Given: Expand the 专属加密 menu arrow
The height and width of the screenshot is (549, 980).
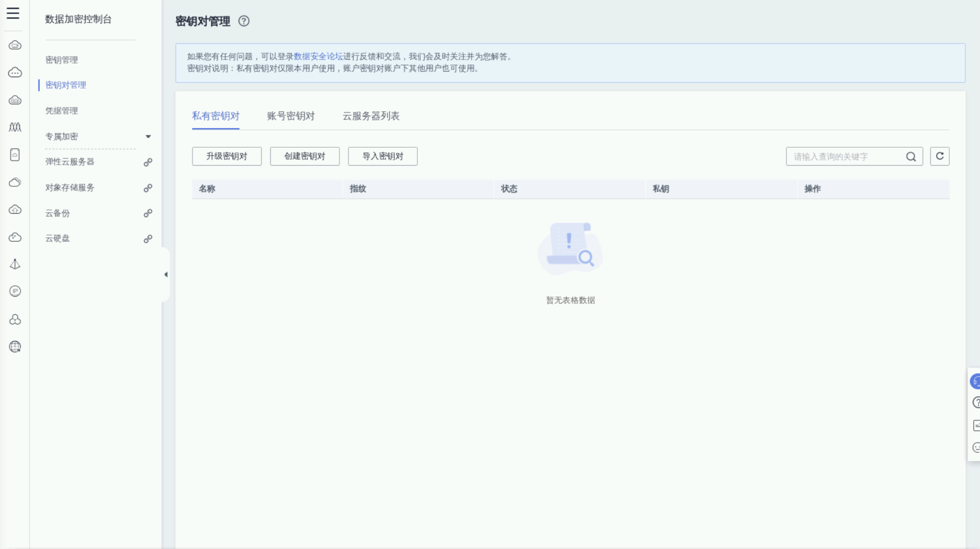Looking at the screenshot, I should pos(148,137).
